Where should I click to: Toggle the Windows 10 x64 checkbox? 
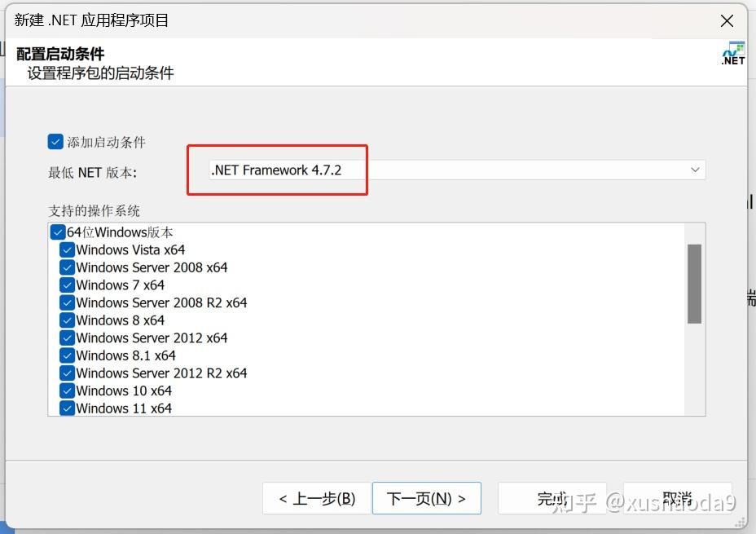point(67,391)
